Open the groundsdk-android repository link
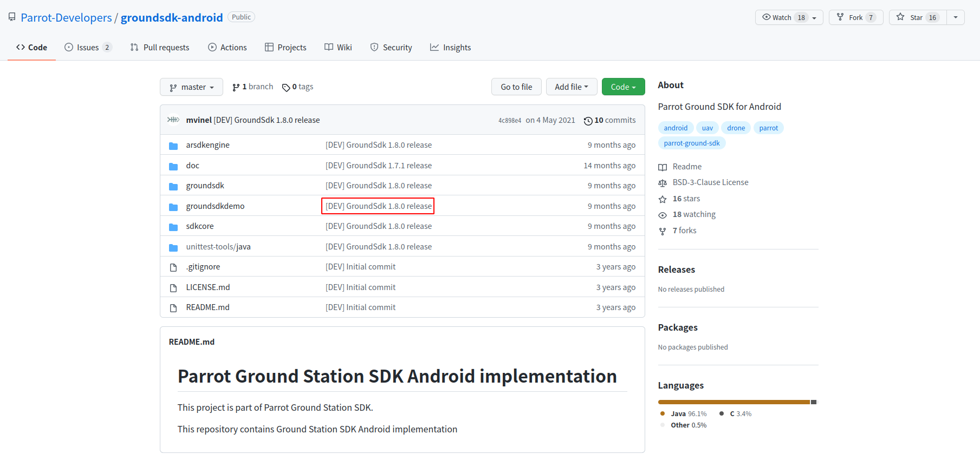This screenshot has width=980, height=460. point(172,17)
